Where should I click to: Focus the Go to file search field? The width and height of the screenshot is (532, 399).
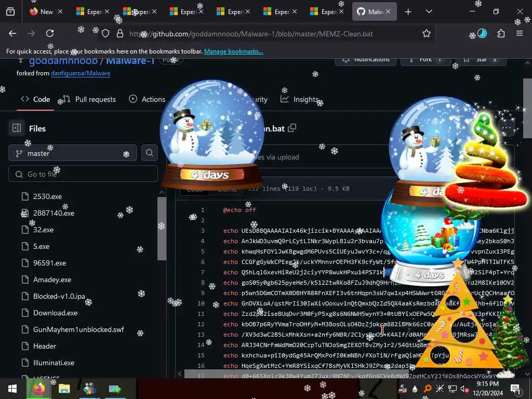coord(83,174)
